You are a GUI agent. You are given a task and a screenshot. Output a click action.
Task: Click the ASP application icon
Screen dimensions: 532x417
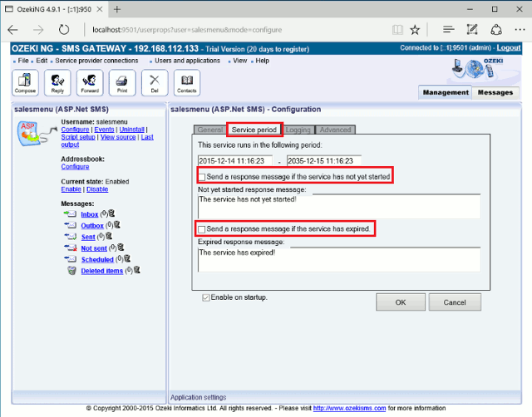click(37, 134)
